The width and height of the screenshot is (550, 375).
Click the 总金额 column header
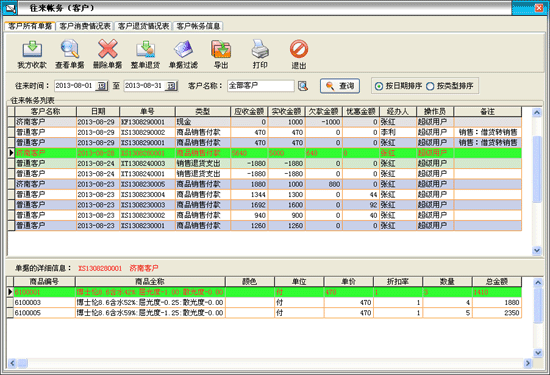(497, 281)
